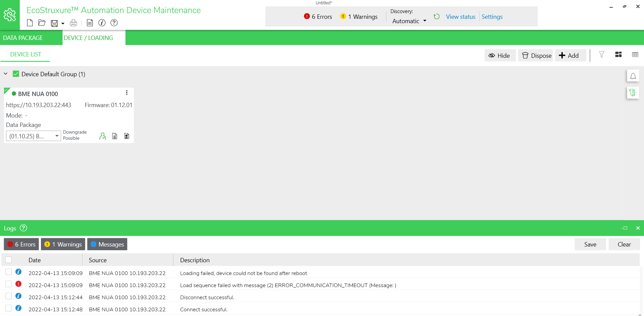Viewport: 644px width, 316px height.
Task: Toggle the 1 Warnings log filter
Action: pyautogui.click(x=63, y=244)
